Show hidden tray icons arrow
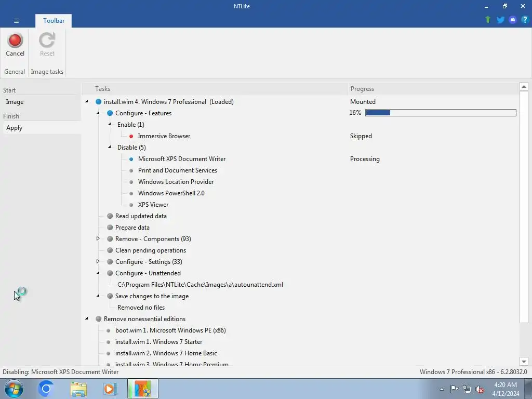The width and height of the screenshot is (532, 399). [442, 390]
